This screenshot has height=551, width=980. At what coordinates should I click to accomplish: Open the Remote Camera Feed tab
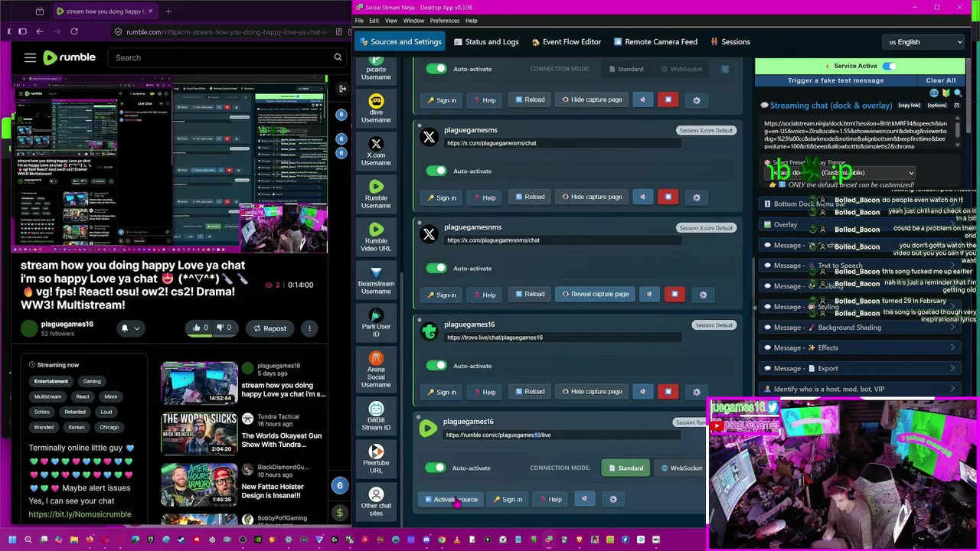(655, 42)
